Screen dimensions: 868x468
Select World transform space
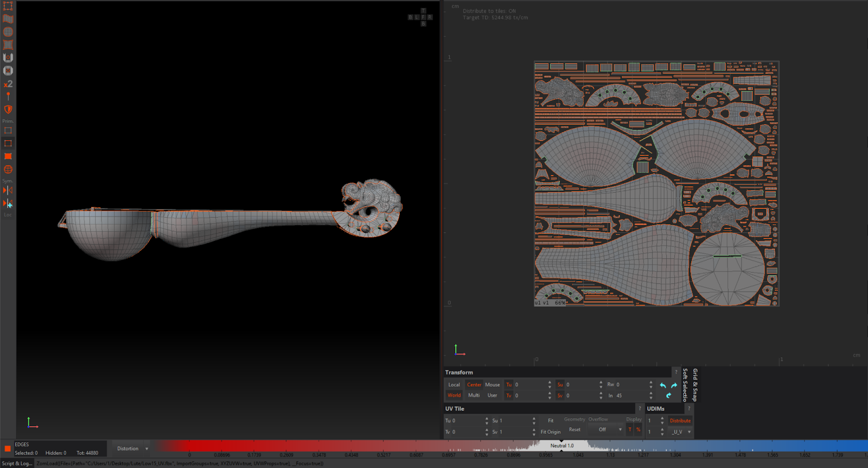[454, 395]
